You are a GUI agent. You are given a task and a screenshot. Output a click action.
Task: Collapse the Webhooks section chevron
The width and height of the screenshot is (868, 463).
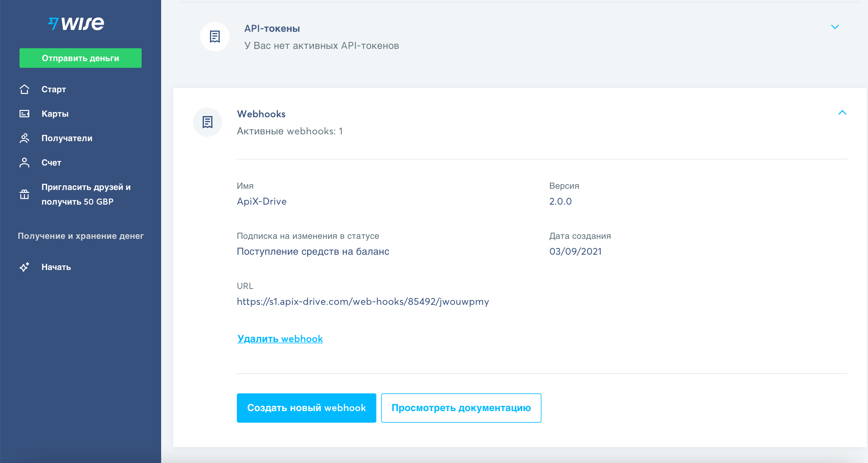pos(842,113)
